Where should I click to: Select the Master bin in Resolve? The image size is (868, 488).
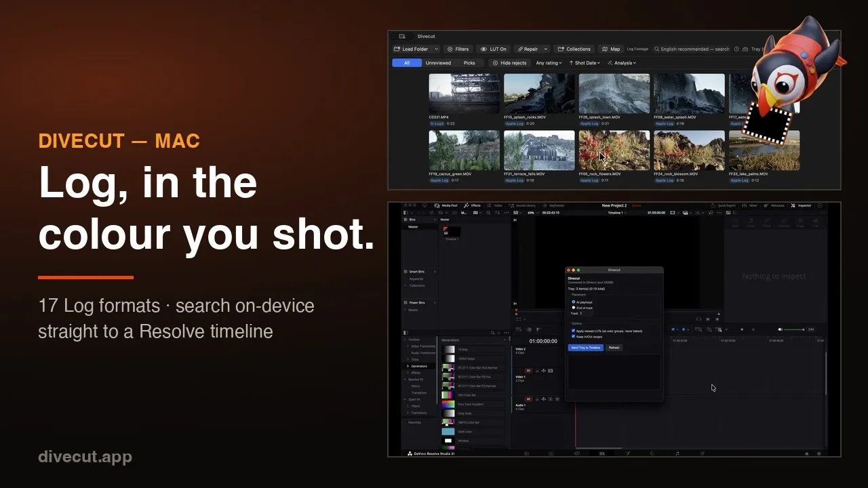click(x=413, y=227)
